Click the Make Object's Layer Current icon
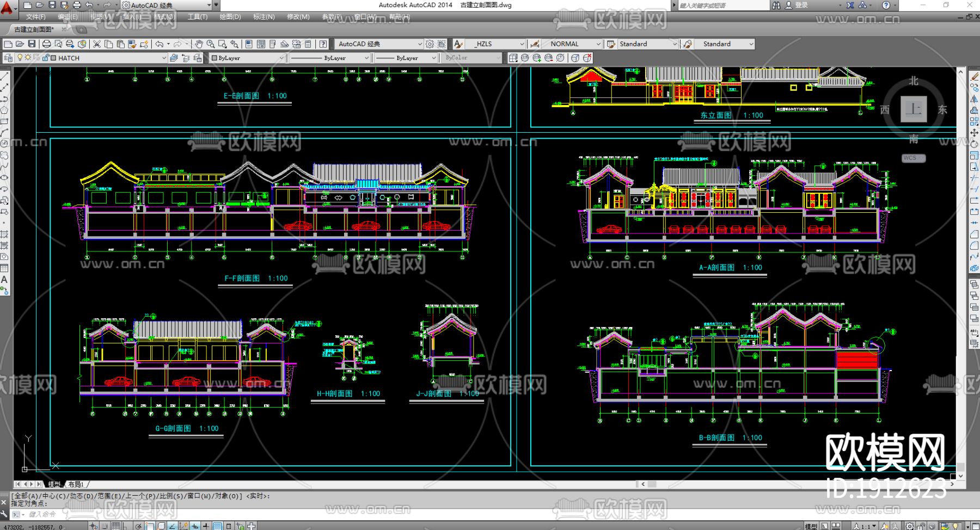 (174, 58)
